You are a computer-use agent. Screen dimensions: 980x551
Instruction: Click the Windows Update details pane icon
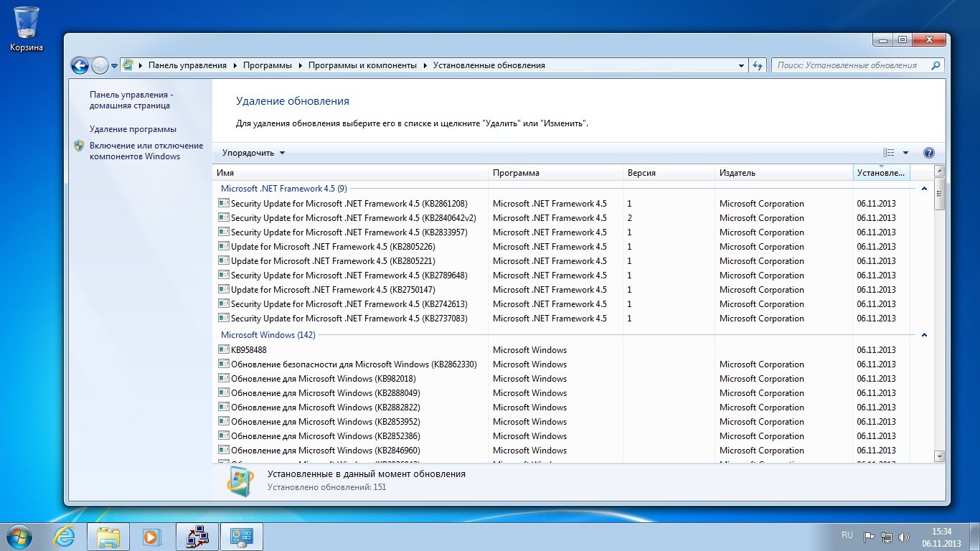(x=240, y=481)
